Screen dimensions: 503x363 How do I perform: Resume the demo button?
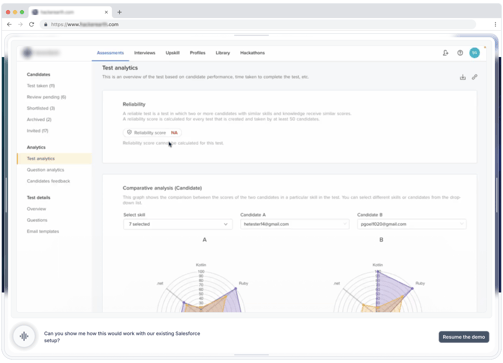464,337
